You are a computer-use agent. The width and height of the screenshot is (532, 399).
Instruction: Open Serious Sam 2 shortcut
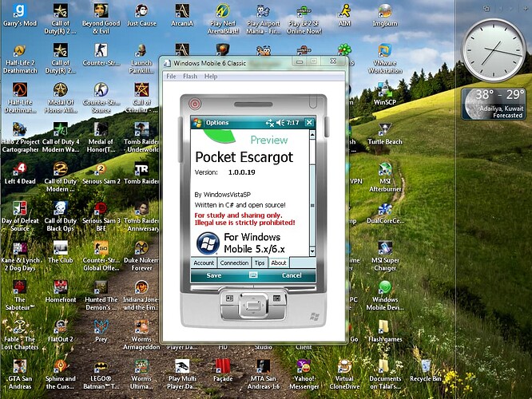pyautogui.click(x=101, y=174)
